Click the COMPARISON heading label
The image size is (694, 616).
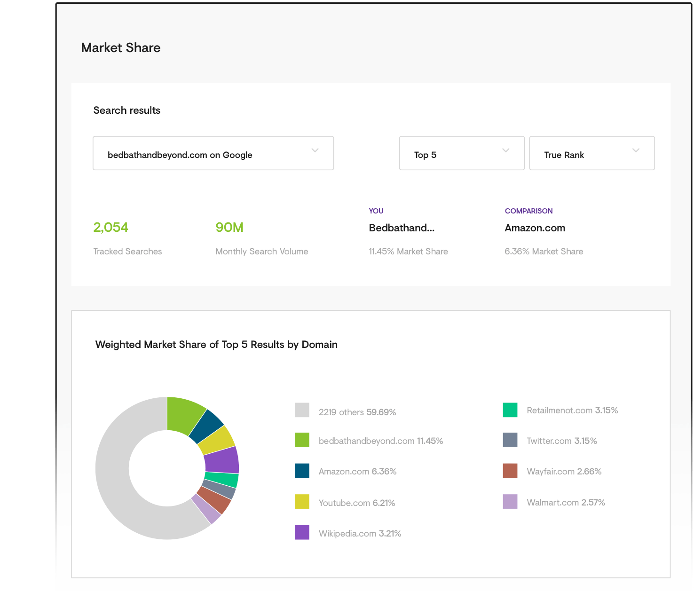[529, 211]
